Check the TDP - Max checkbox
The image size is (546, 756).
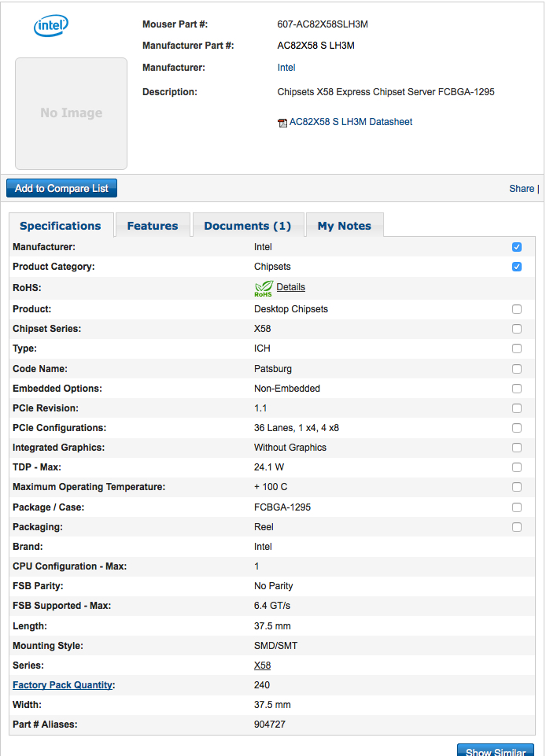coord(517,467)
